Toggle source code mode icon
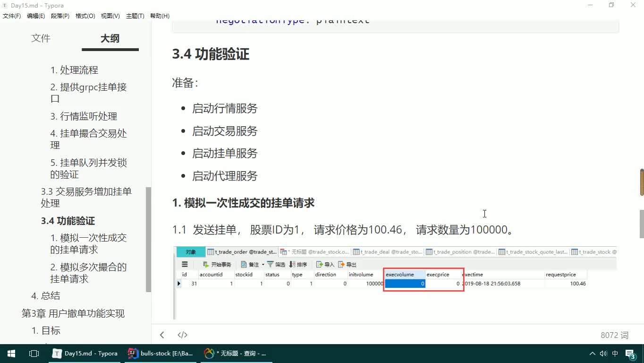This screenshot has height=363, width=644. pos(182,335)
